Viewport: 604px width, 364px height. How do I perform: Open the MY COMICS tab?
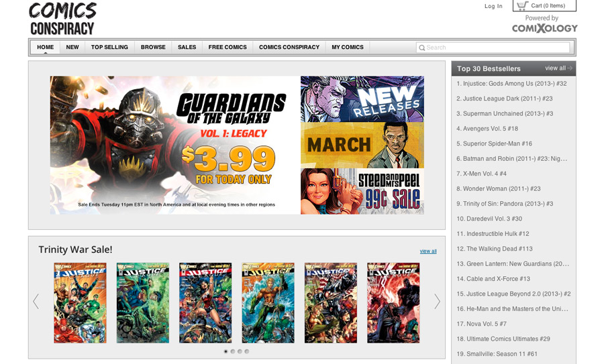coord(348,48)
